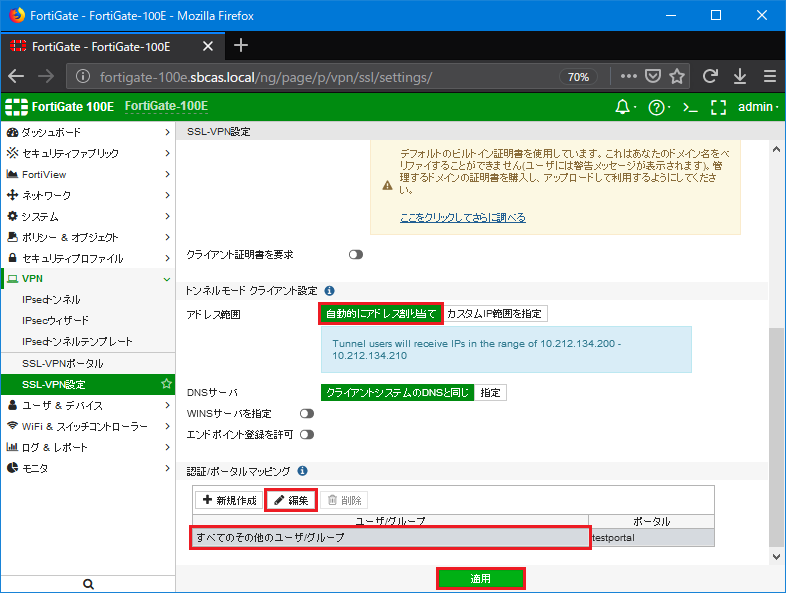
Task: Click the FortiGate-100E hostname link
Action: point(166,106)
